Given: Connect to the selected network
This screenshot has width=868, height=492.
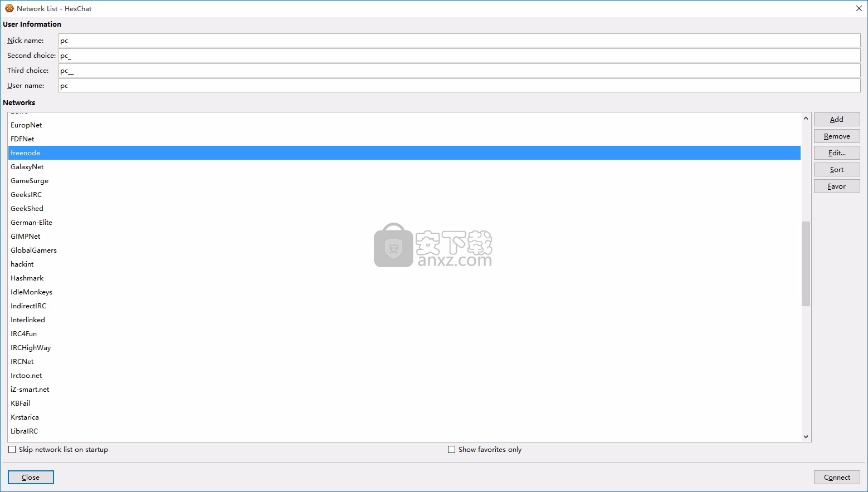Looking at the screenshot, I should click(x=837, y=477).
